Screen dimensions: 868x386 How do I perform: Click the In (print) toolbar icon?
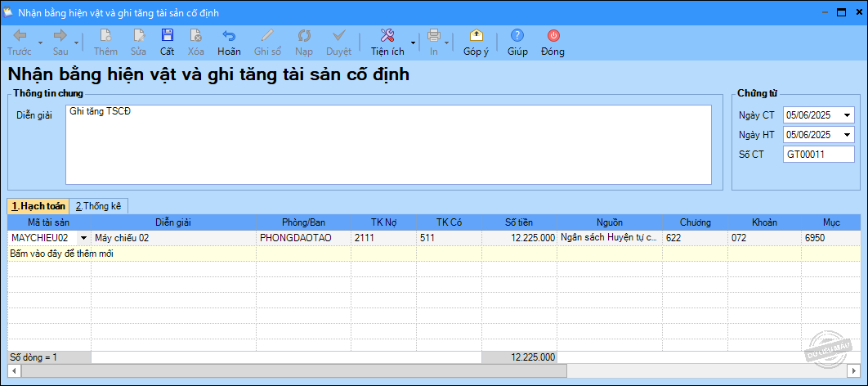[x=434, y=36]
